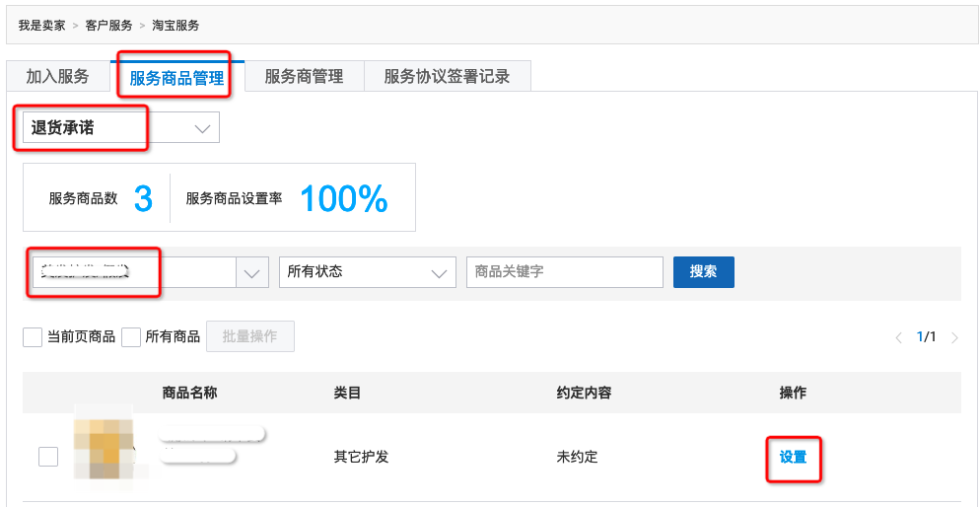Viewport: 980px width, 507px height.
Task: Check the 所有商品 checkbox
Action: point(130,337)
